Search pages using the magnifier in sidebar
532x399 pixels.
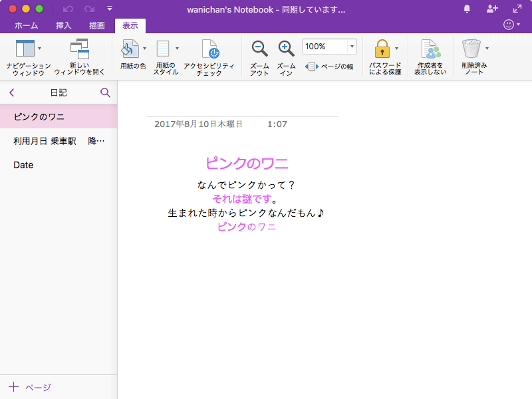[105, 93]
